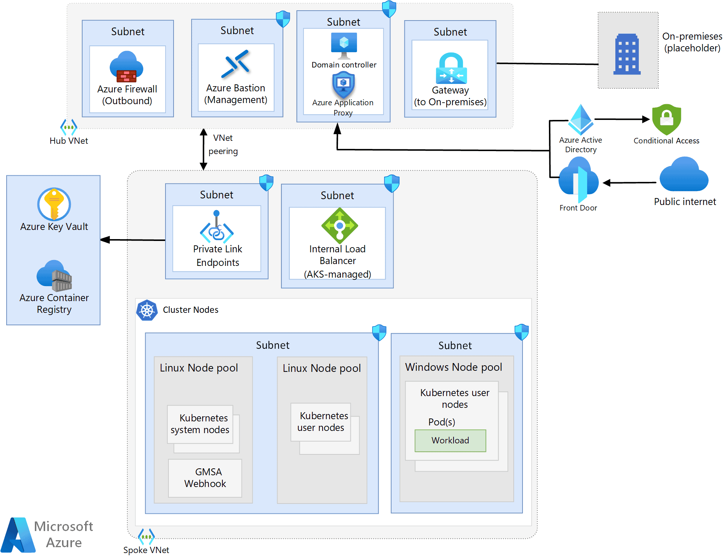Click the Spoke VNet icon
This screenshot has width=728, height=560.
coord(146,537)
